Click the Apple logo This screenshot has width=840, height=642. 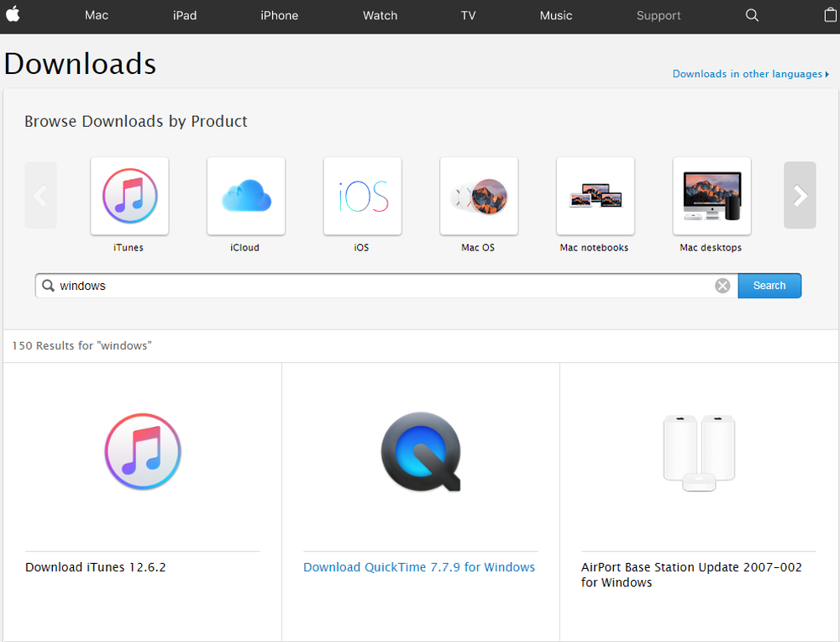point(13,15)
